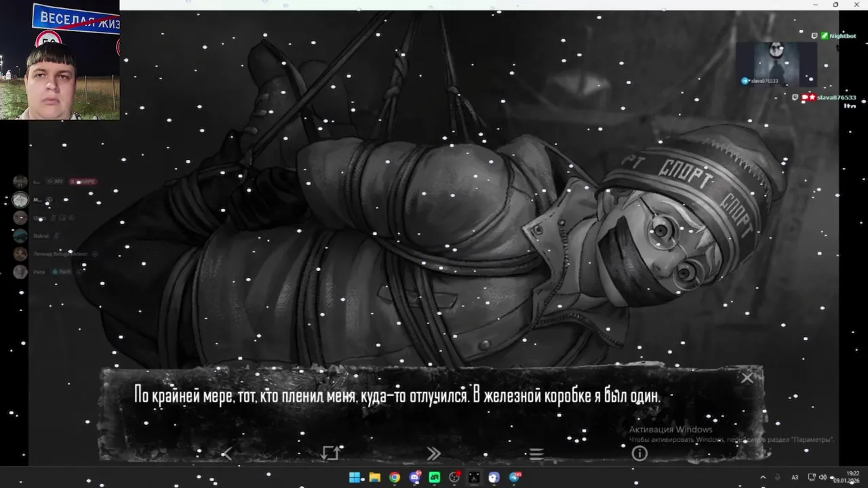
Task: Click the streamer webcam feed
Action: coord(60,60)
